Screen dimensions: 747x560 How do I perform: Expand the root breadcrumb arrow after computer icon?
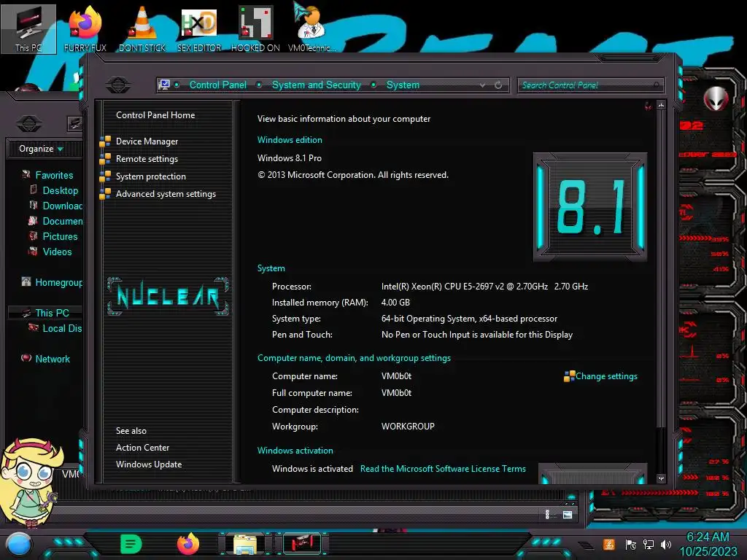(177, 85)
